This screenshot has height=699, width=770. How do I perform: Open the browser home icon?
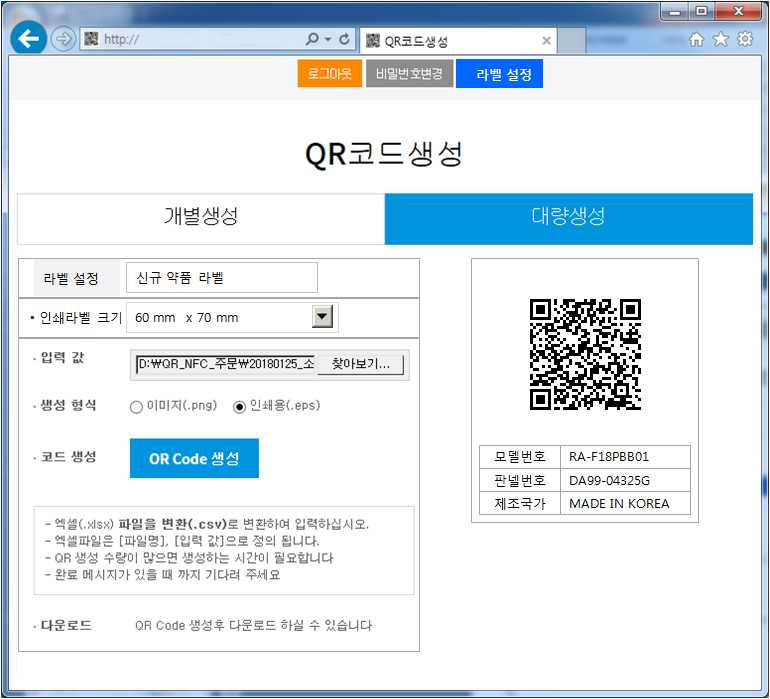pos(696,39)
